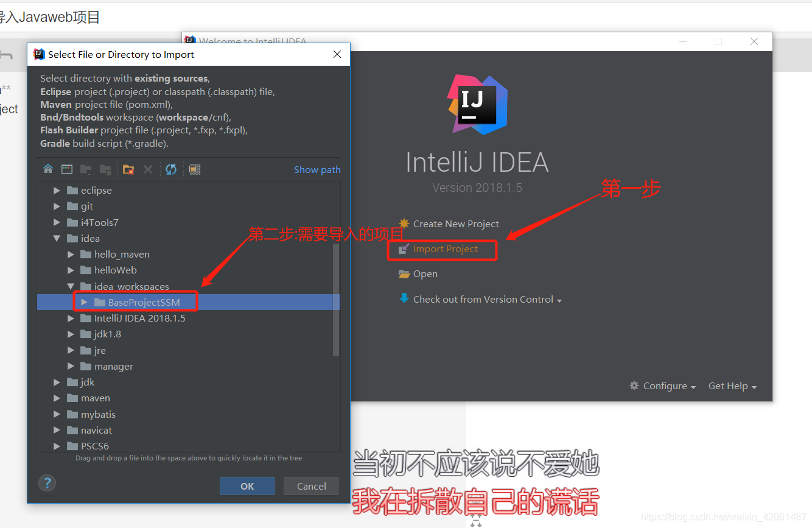The width and height of the screenshot is (812, 528).
Task: Click Open in the Welcome window
Action: (x=418, y=273)
